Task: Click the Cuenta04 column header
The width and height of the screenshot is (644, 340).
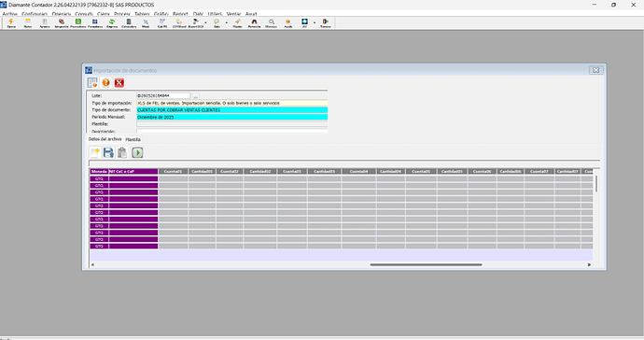Action: (358, 172)
